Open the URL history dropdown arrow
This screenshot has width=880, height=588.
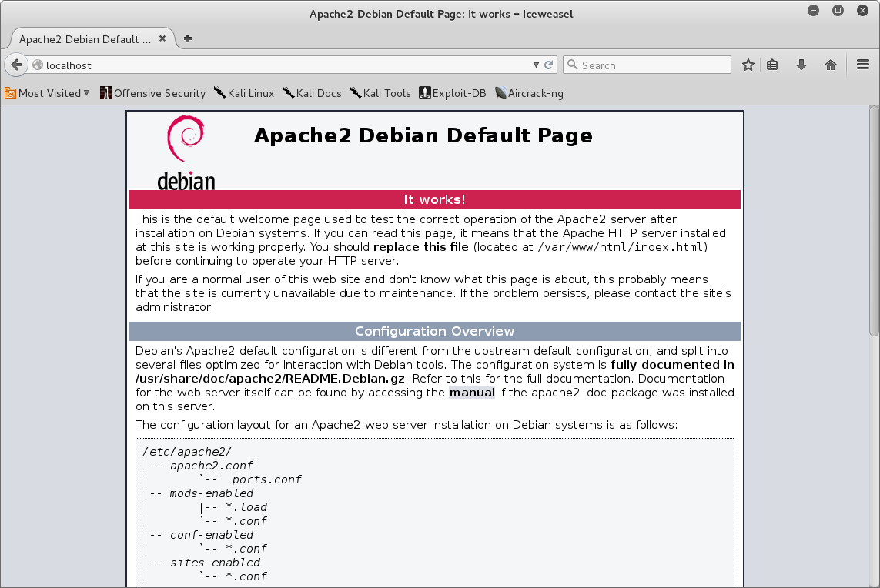point(536,65)
